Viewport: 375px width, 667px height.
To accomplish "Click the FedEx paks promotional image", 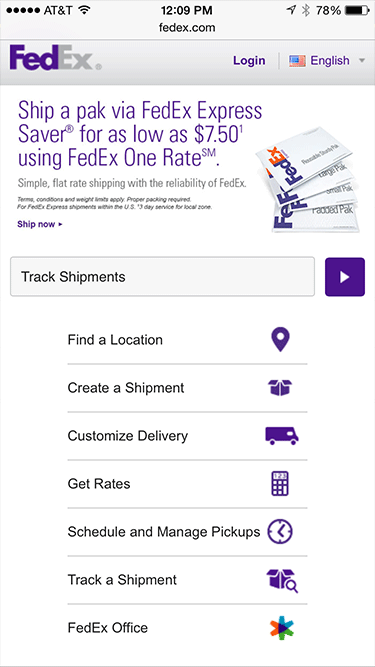I will coord(307,180).
